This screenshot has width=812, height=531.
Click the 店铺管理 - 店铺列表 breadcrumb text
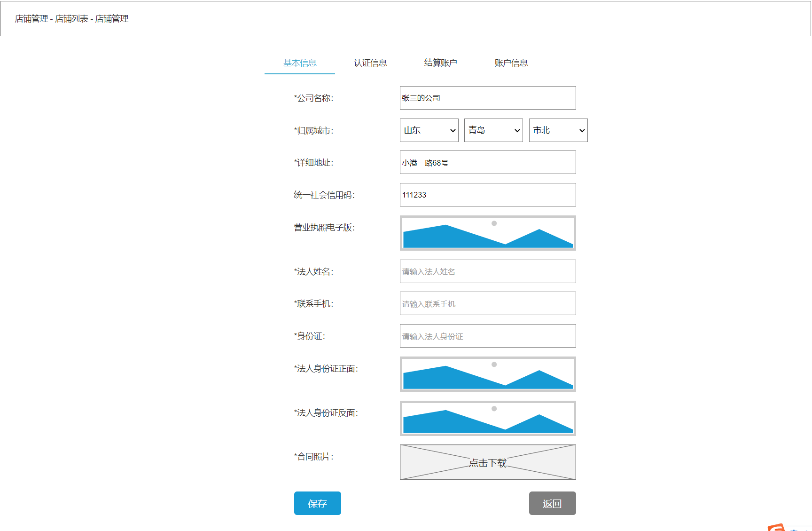(x=52, y=19)
